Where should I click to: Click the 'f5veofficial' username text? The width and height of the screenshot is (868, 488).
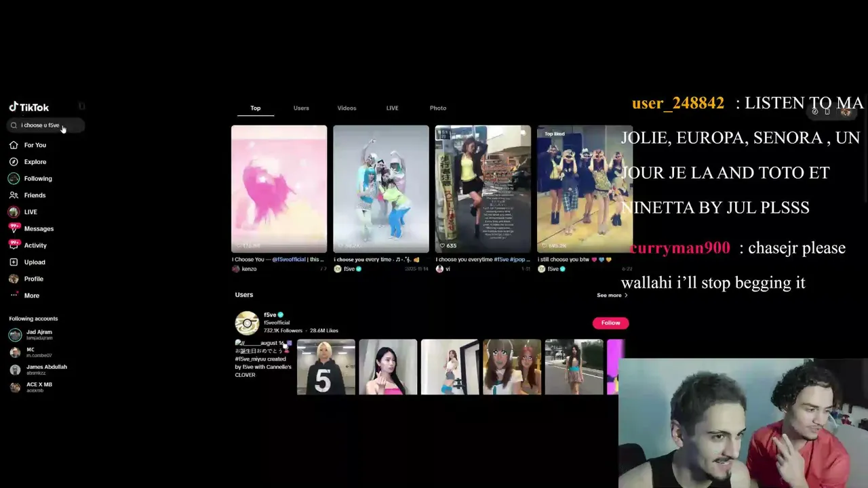(277, 323)
